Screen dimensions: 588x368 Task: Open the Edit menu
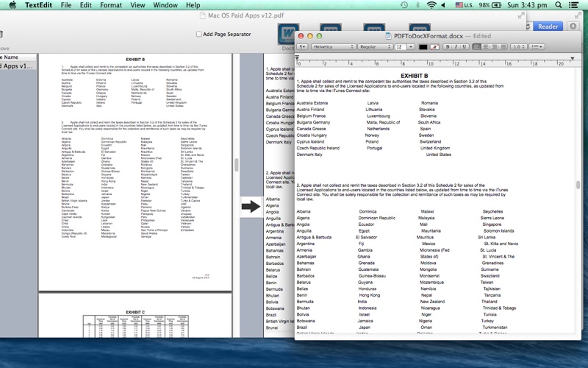pyautogui.click(x=85, y=5)
